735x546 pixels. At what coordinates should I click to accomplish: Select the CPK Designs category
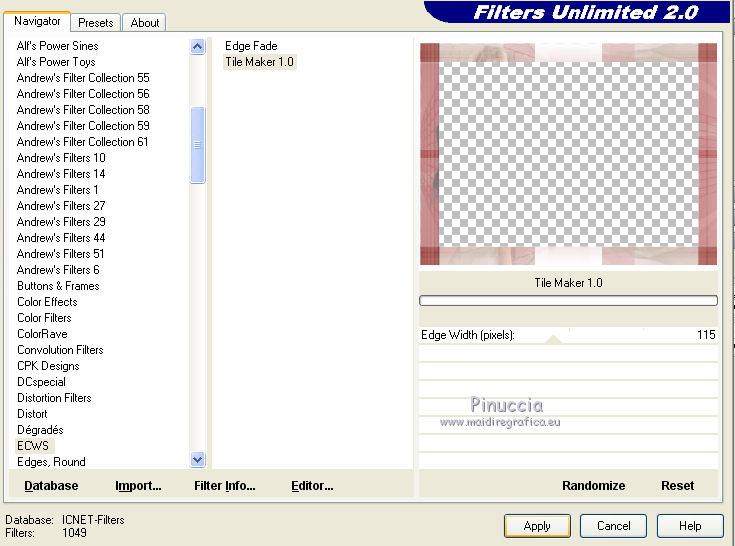pyautogui.click(x=48, y=366)
